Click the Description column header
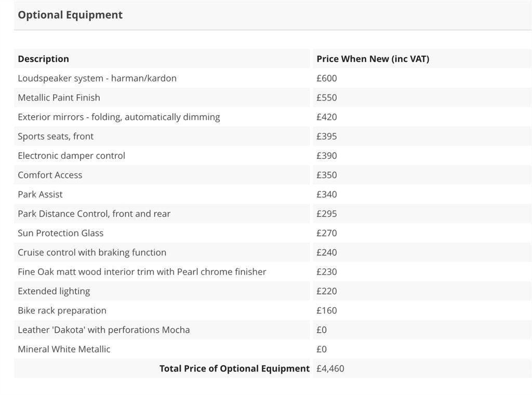Screen dimensions: 532x395 (43, 59)
